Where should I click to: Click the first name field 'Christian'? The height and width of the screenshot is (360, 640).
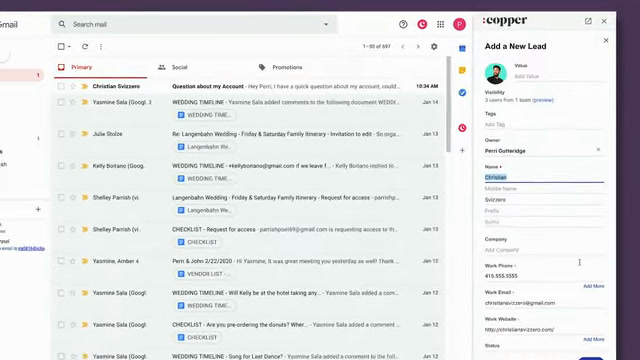pos(544,177)
